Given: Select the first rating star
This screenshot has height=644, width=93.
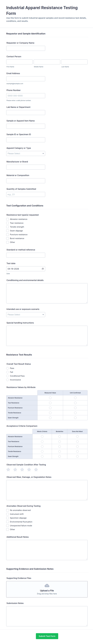Looking at the screenshot, I should [x=8, y=469].
